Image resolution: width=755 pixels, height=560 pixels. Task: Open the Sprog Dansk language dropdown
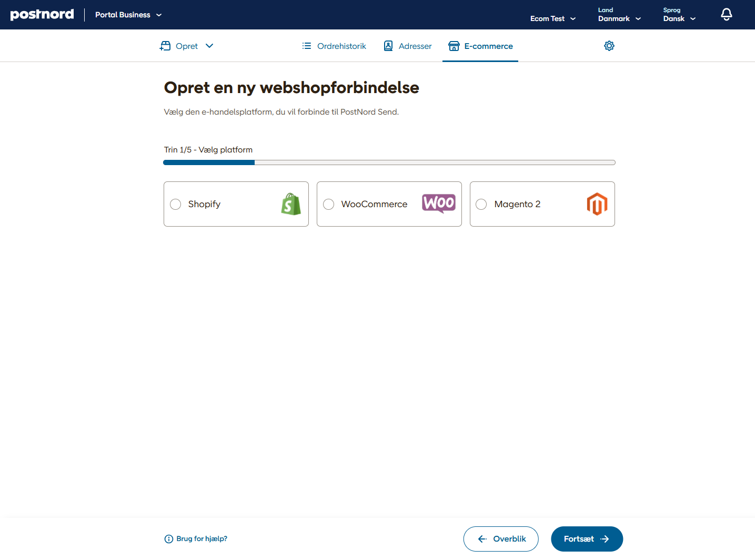coord(679,15)
